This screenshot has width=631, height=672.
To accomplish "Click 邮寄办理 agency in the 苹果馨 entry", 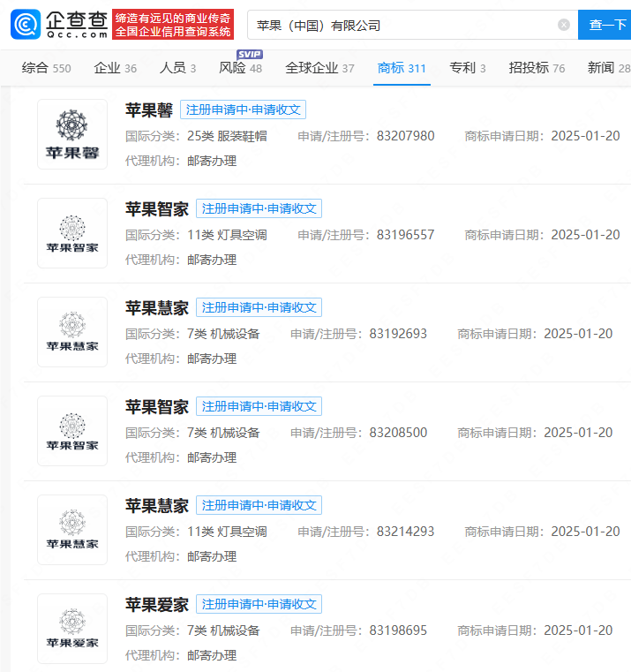I will pos(212,161).
